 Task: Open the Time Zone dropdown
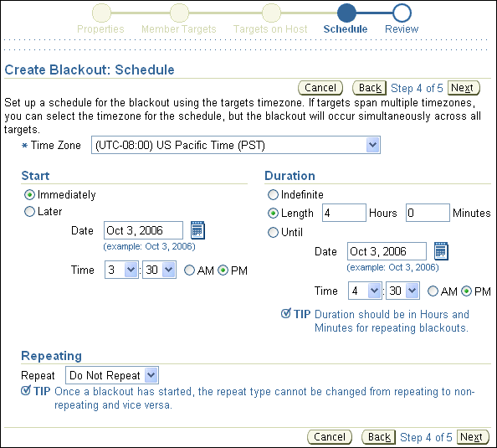(236, 145)
